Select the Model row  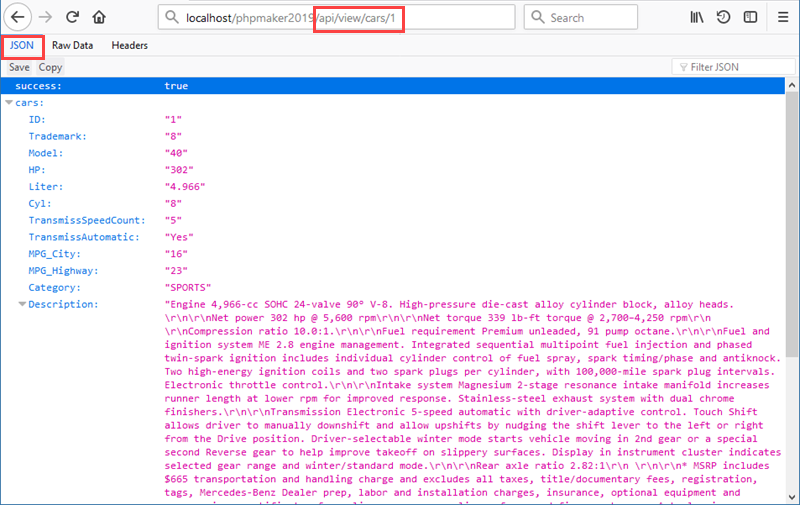[x=392, y=153]
